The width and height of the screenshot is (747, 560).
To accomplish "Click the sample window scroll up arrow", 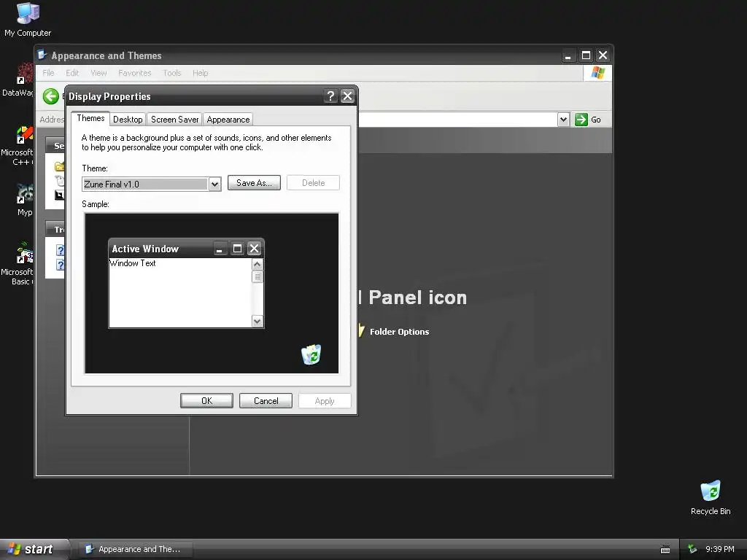I will [x=258, y=264].
